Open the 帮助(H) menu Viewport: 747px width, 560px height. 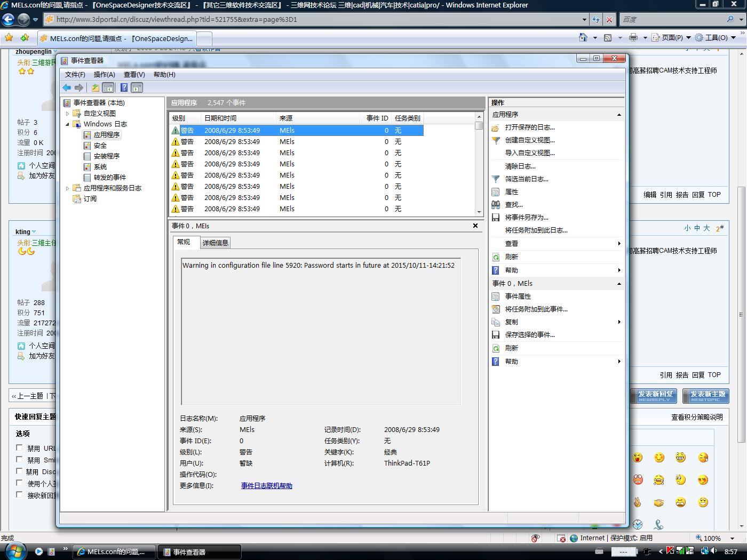[164, 75]
